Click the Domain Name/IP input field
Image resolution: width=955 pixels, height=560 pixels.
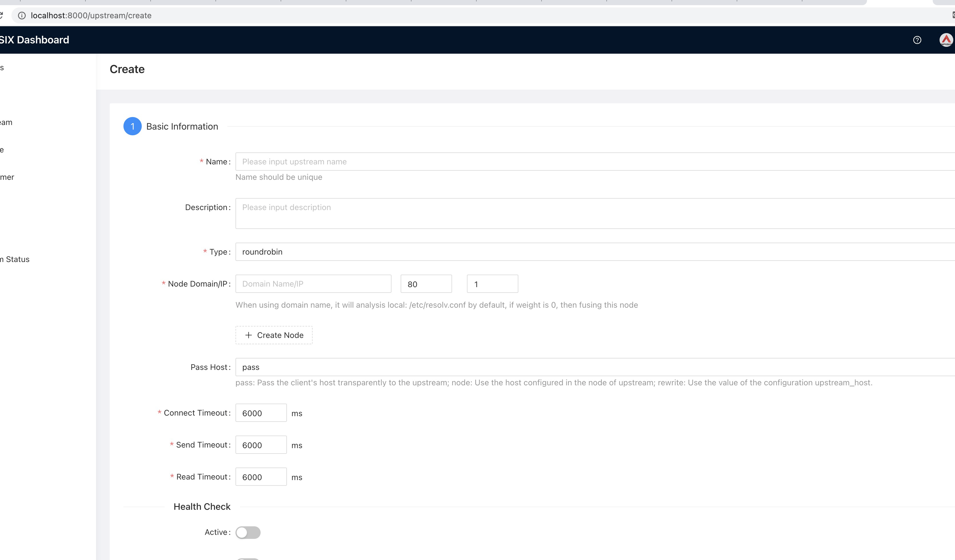(313, 284)
